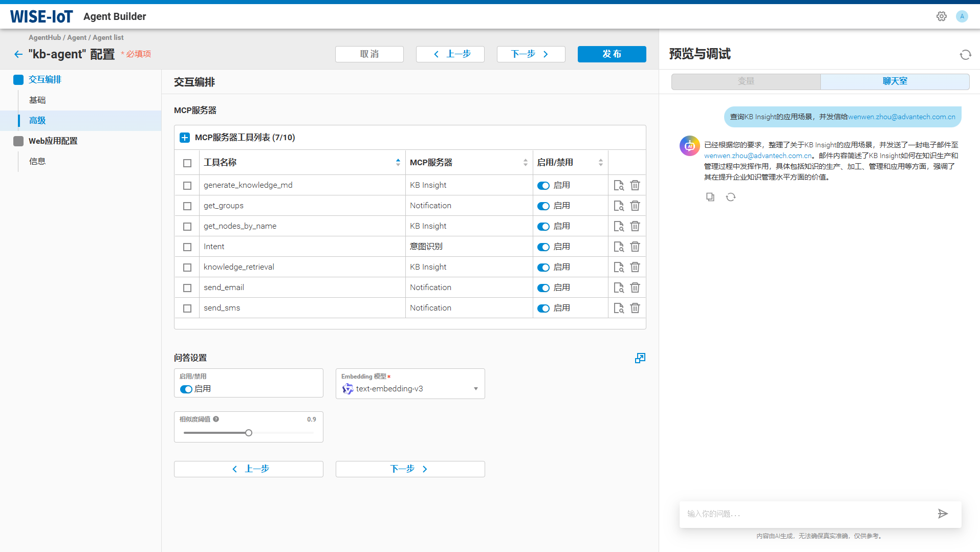Send a message with the paper-plane icon

[x=943, y=514]
